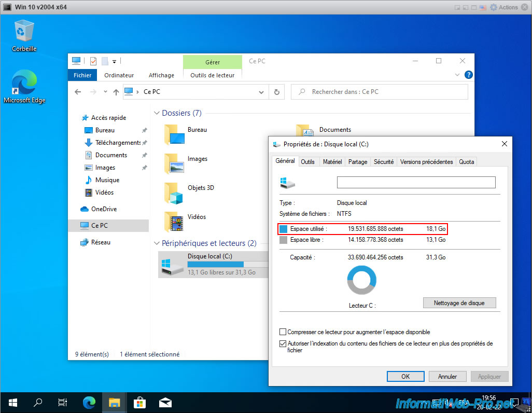Click the Nettoyage de disque button

[459, 303]
